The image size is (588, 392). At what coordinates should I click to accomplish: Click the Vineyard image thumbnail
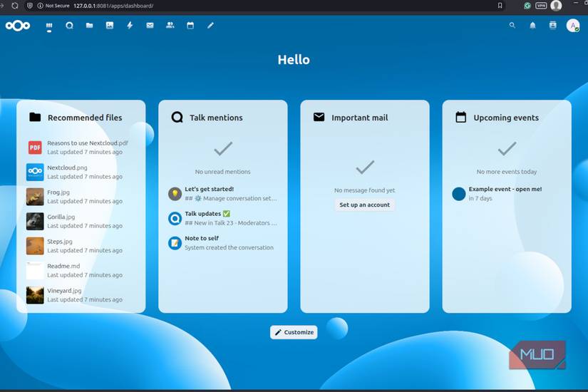click(35, 295)
